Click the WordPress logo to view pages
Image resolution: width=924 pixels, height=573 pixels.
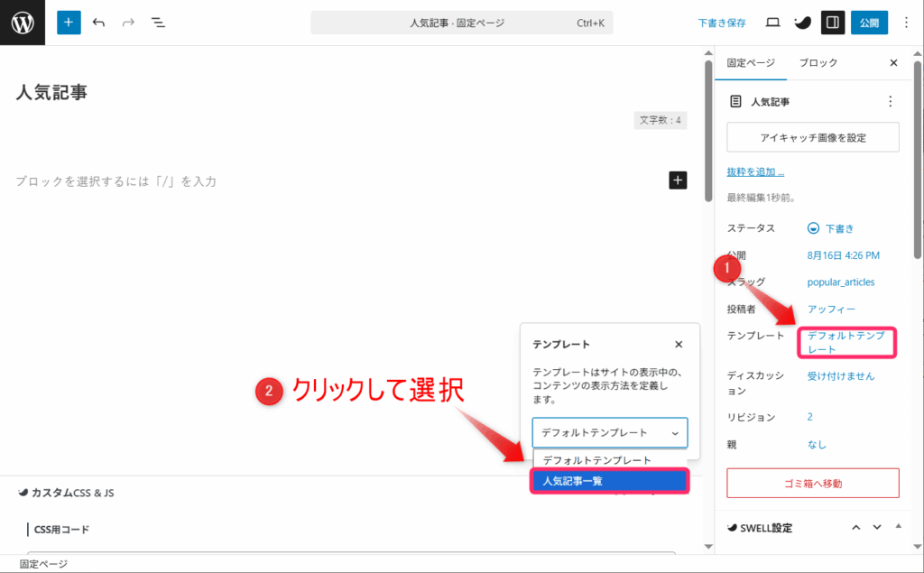23,23
